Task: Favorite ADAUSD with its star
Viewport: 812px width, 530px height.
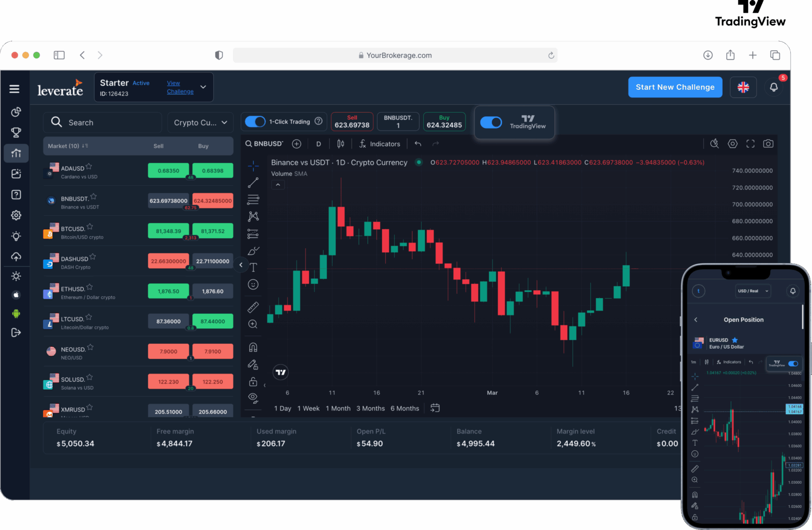Action: coord(89,167)
